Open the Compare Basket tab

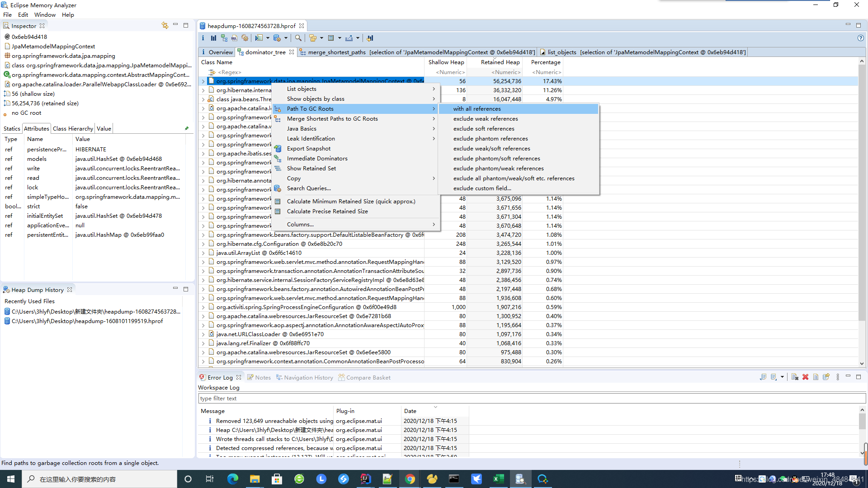[x=364, y=378]
